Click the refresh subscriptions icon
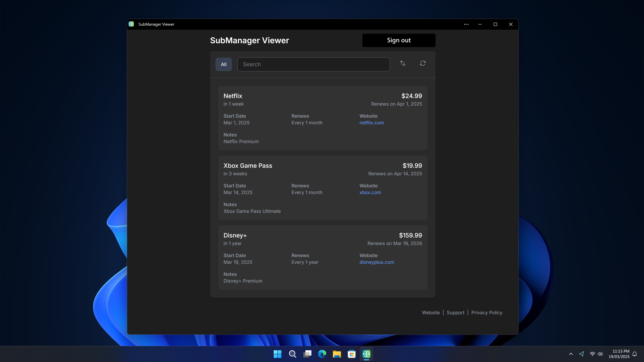Screen dimensions: 644x362 [422, 64]
